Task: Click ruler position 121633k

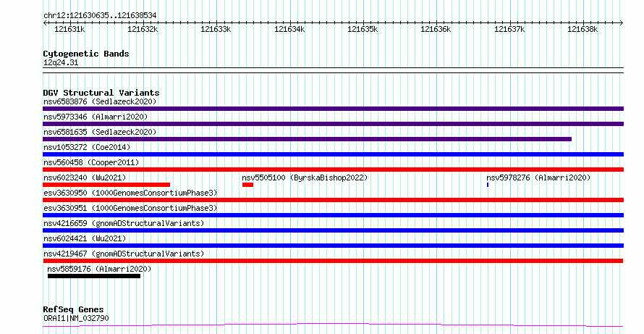Action: 216,29
